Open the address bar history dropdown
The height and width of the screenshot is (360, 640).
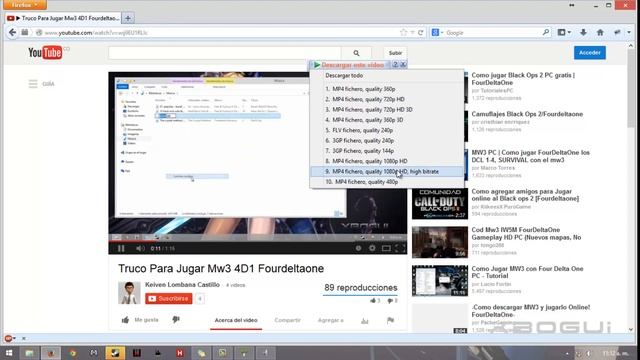tap(412, 32)
